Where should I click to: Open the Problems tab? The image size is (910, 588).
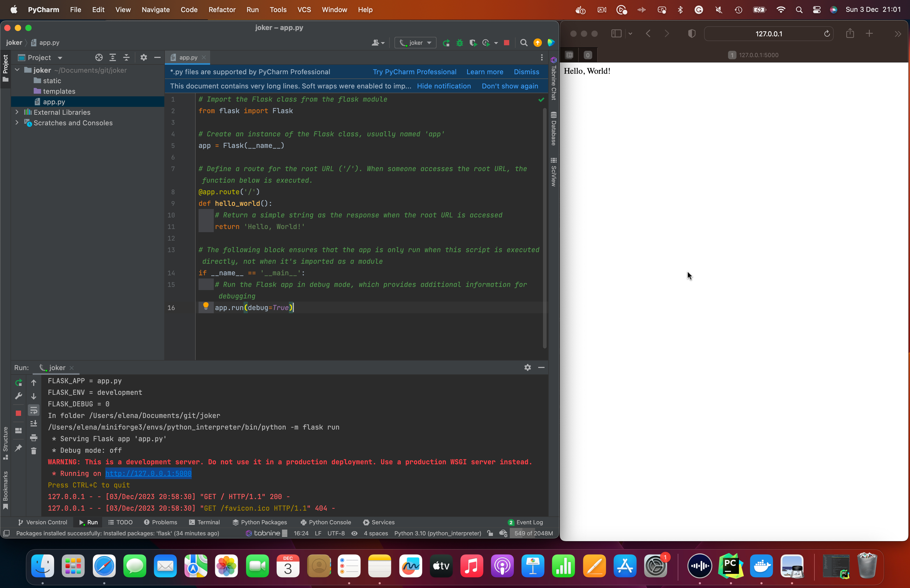click(160, 522)
